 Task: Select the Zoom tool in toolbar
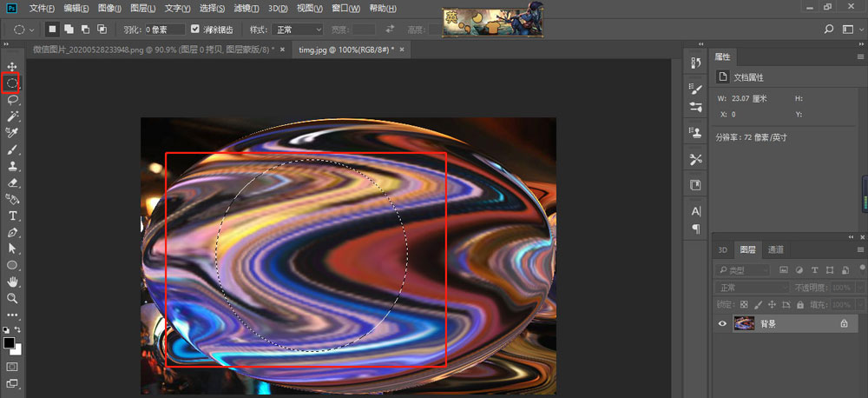(12, 298)
